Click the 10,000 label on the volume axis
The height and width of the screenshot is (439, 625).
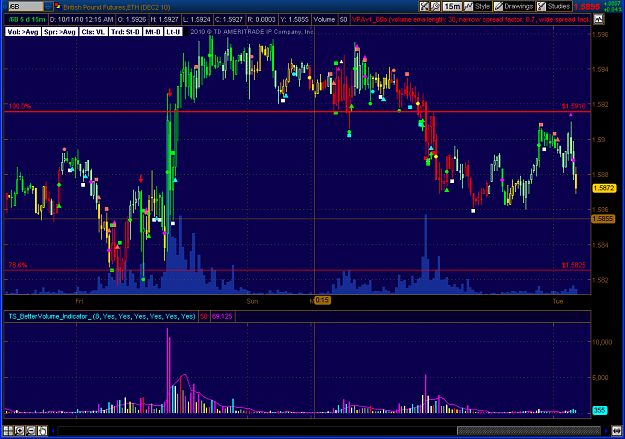[602, 342]
